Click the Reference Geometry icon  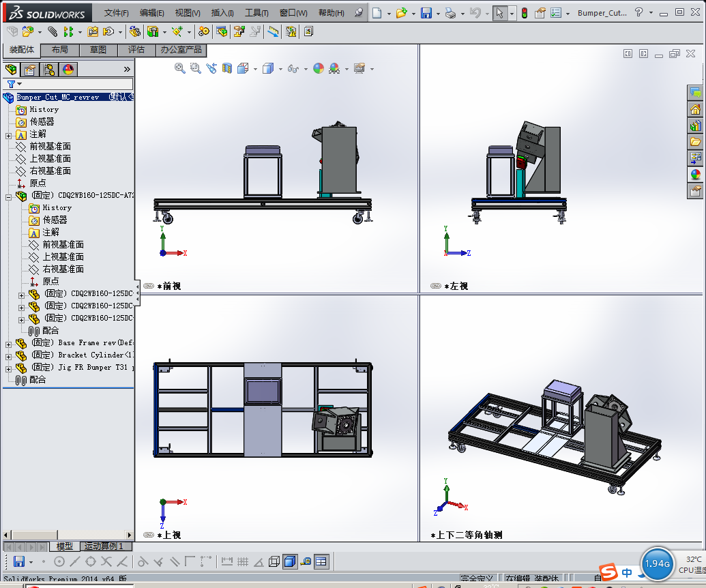click(177, 31)
